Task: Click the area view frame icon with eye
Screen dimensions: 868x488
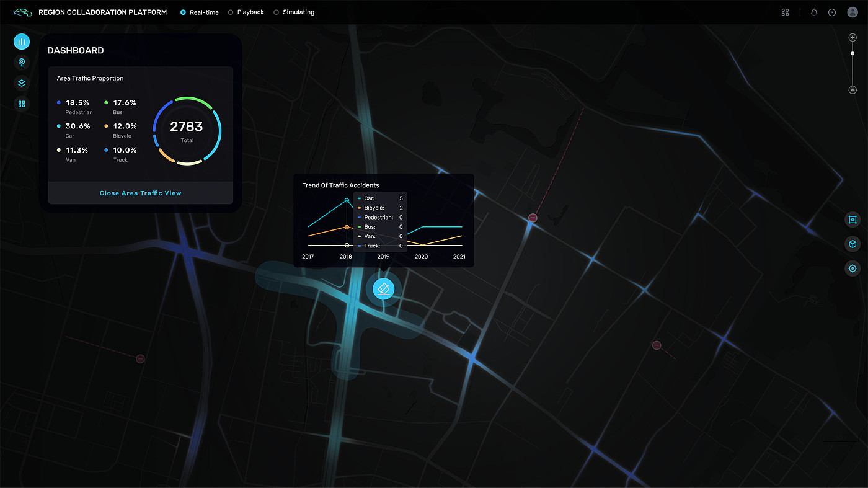Action: coord(852,220)
